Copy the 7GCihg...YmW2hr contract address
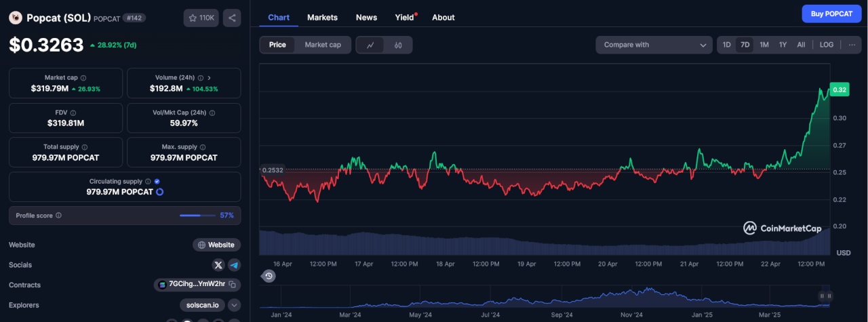This screenshot has width=868, height=322. coord(232,285)
